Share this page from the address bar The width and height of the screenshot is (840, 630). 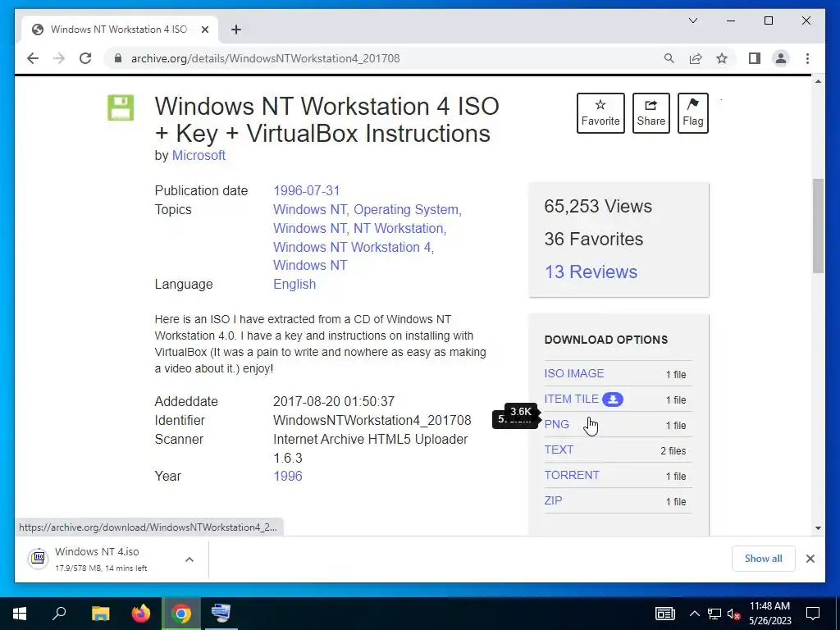click(x=696, y=58)
